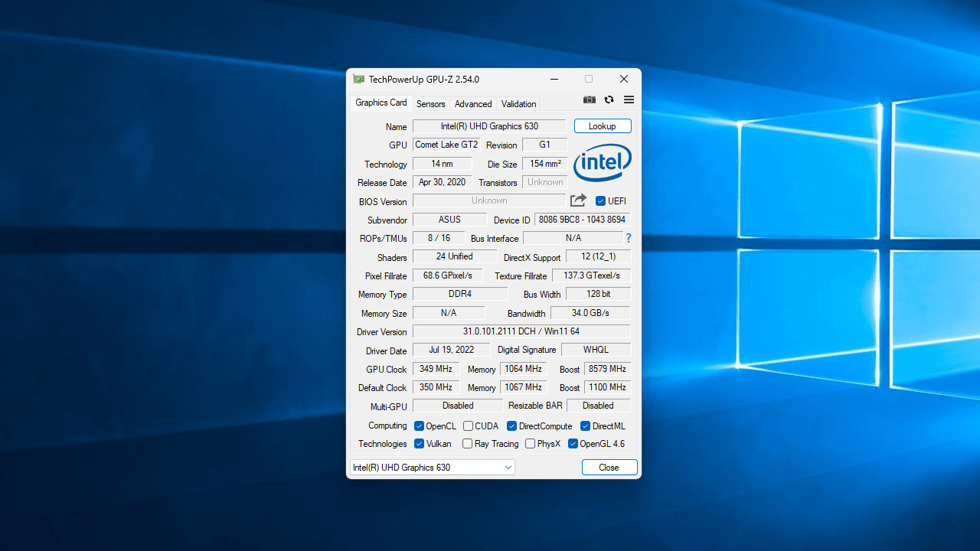Toggle the Ray Tracing checkbox

click(x=468, y=444)
